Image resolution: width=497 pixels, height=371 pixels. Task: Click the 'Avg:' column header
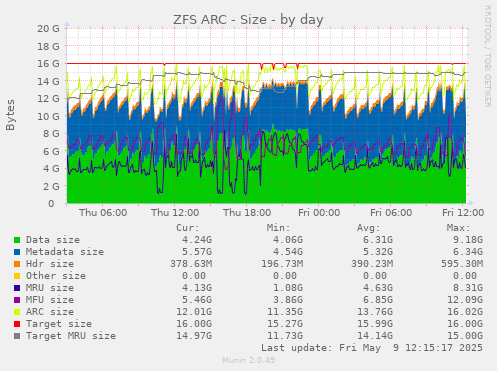368,228
